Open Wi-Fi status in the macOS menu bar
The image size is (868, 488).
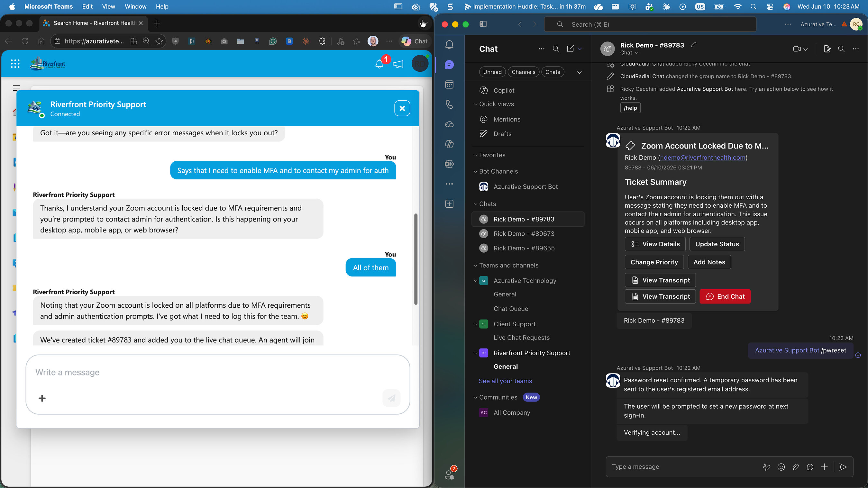tap(737, 6)
